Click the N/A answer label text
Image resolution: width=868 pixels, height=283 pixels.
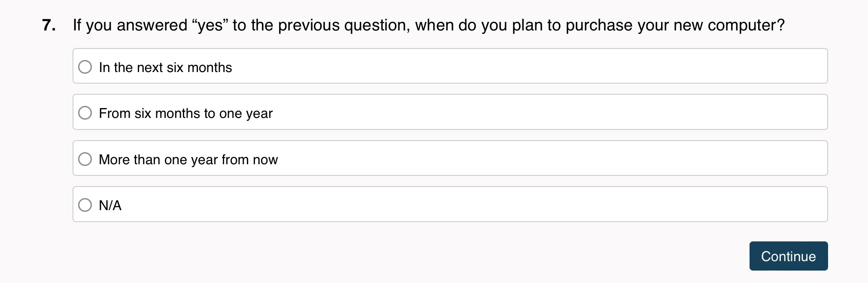tap(110, 205)
